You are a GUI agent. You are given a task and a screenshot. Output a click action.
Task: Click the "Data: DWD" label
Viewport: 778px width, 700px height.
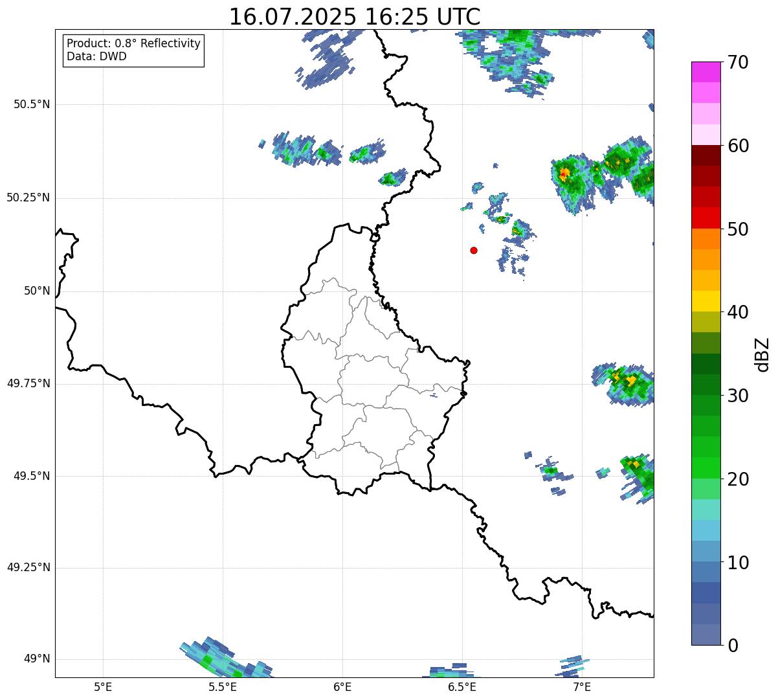point(96,56)
